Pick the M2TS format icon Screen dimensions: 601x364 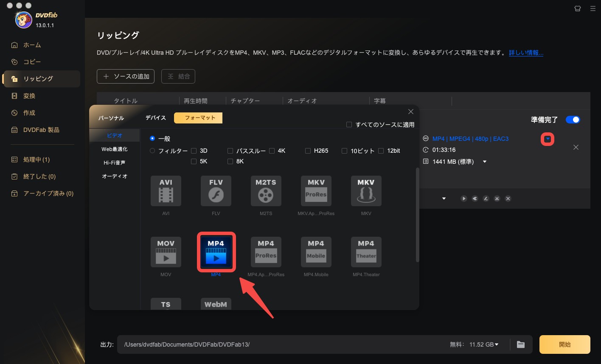[266, 191]
